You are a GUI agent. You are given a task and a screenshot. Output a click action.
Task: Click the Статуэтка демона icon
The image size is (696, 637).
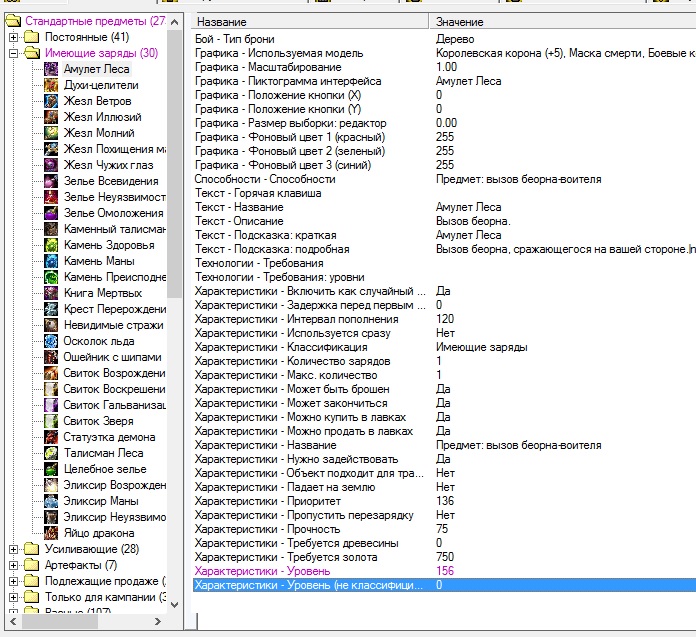pos(51,437)
